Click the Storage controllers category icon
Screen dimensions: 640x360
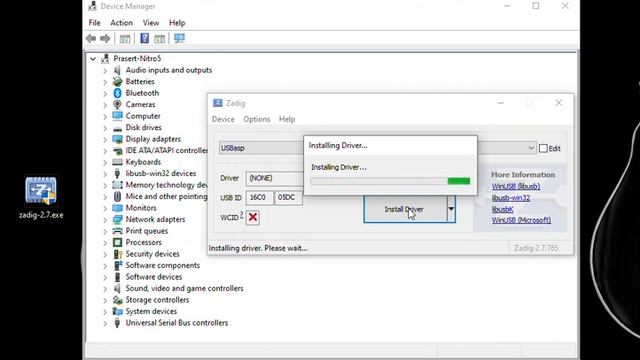tap(118, 300)
